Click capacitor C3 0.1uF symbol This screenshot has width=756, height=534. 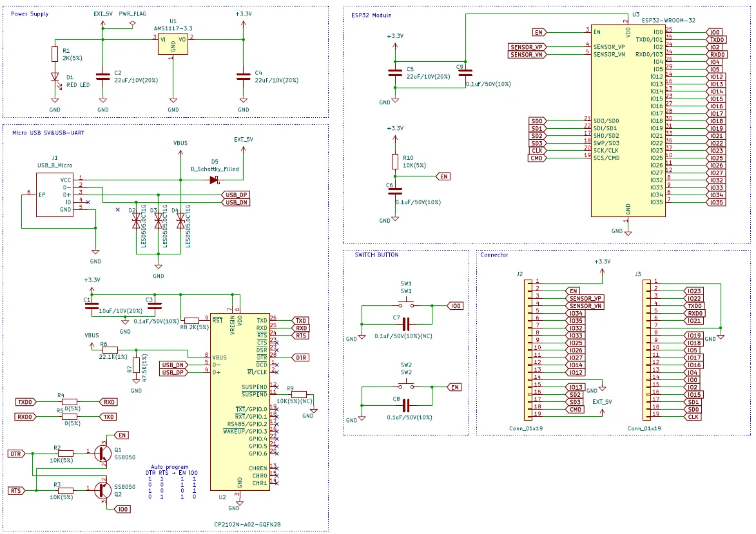pyautogui.click(x=155, y=305)
